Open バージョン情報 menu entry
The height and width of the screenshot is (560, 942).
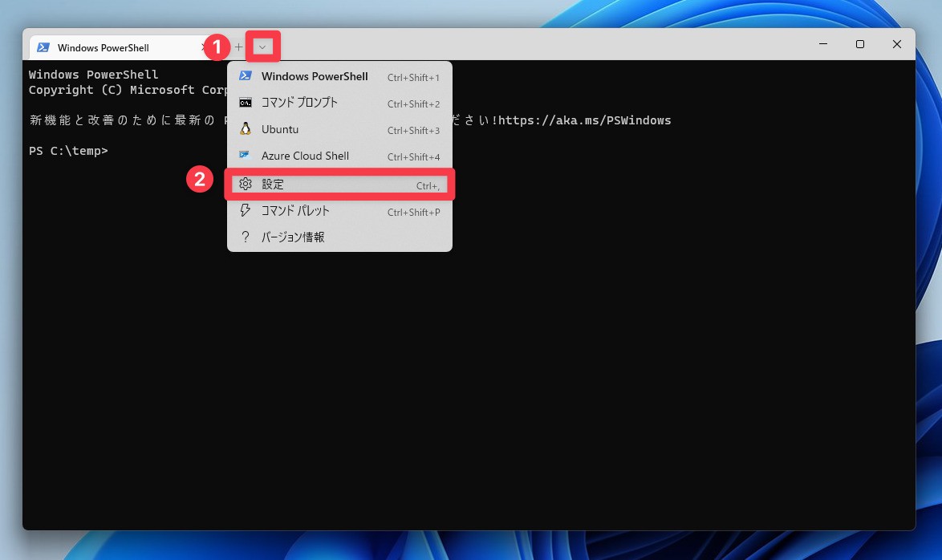(x=339, y=237)
